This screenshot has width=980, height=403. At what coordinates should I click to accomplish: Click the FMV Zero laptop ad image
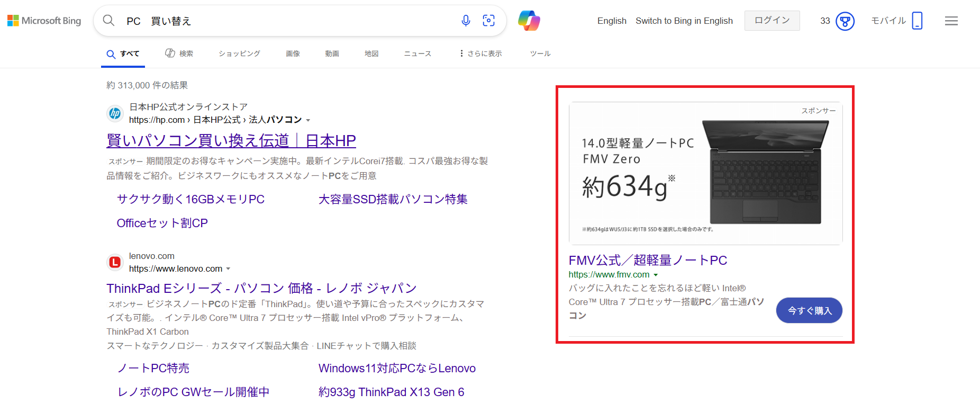point(705,173)
